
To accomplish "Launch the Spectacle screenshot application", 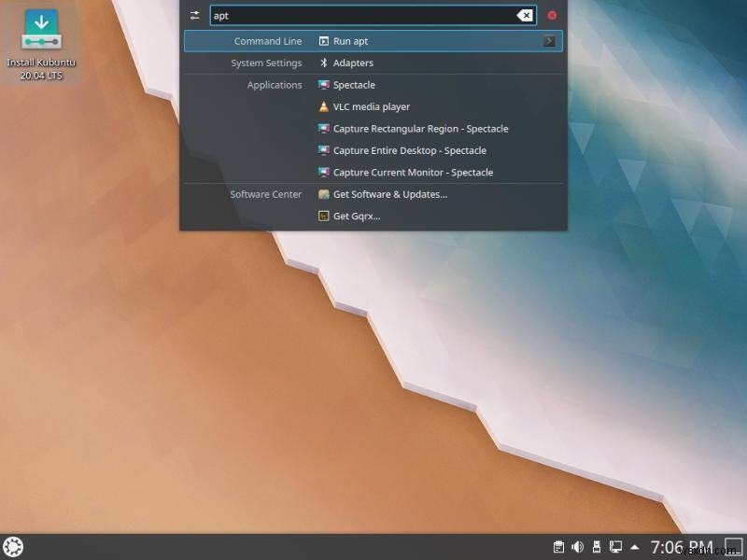I will pos(355,84).
